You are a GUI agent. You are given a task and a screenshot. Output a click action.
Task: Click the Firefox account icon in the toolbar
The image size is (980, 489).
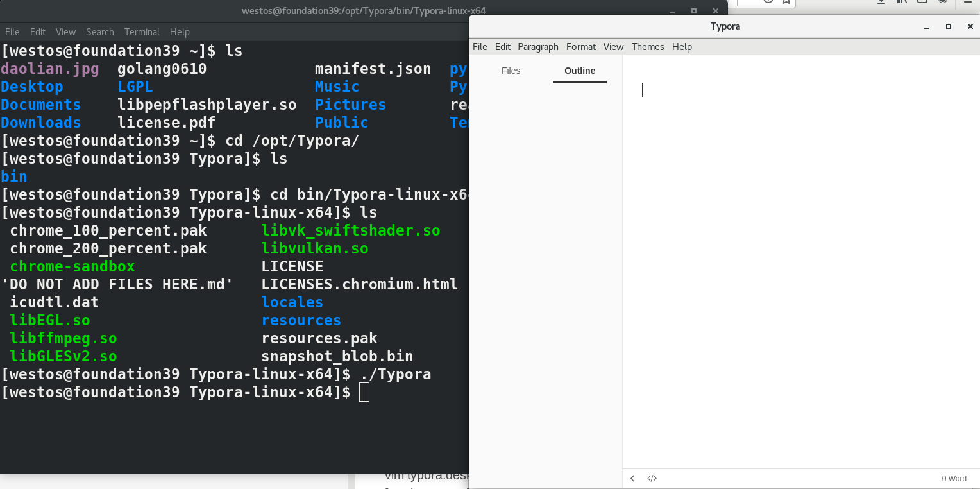click(x=942, y=2)
